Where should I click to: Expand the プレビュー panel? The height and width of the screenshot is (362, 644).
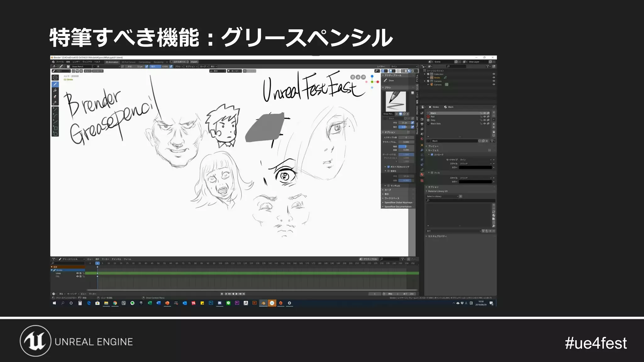[433, 146]
